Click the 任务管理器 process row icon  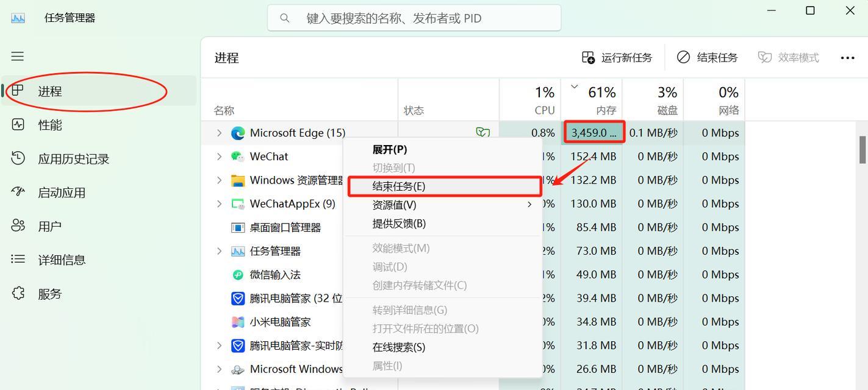(x=238, y=251)
